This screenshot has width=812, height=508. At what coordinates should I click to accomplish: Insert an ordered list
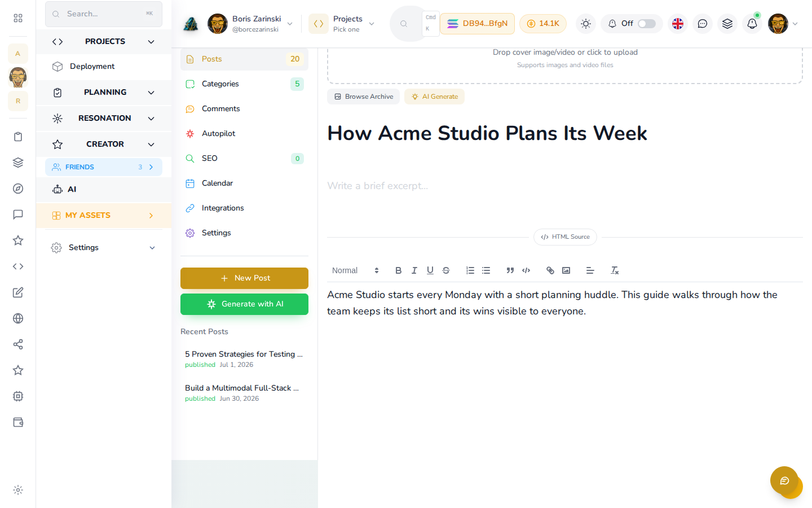(x=470, y=270)
